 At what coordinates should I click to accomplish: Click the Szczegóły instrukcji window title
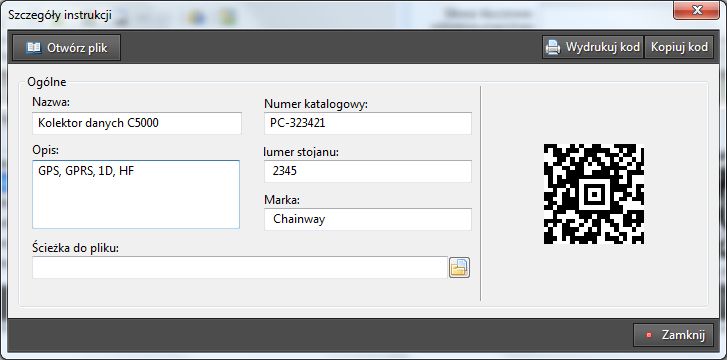pyautogui.click(x=60, y=14)
